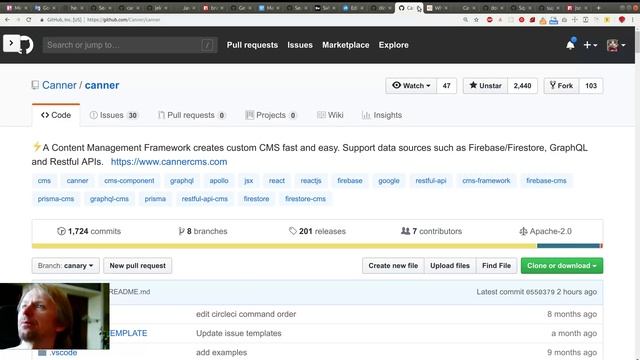Open a new browser tab
Screen dimensions: 640x360
tap(599, 8)
